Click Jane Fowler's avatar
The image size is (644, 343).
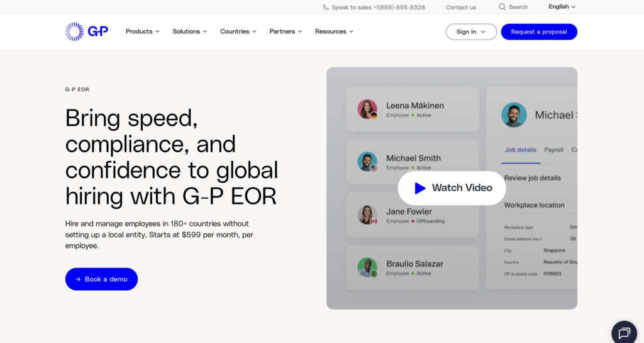[367, 215]
